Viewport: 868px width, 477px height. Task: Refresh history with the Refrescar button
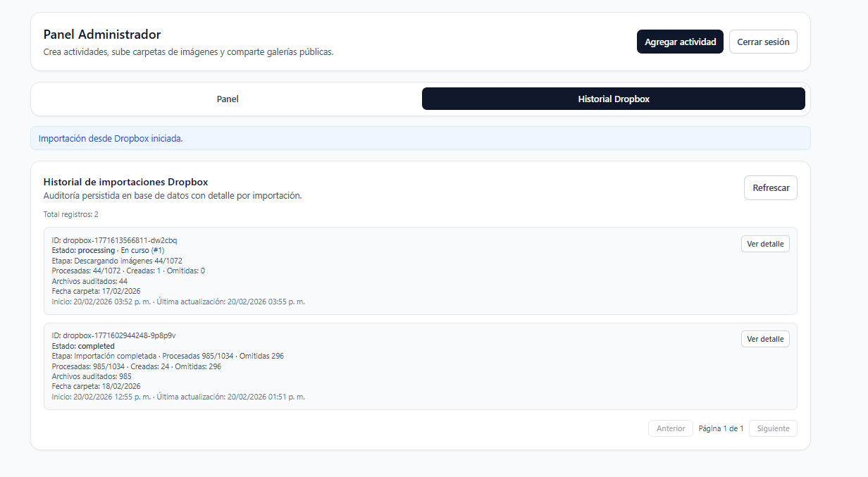771,188
